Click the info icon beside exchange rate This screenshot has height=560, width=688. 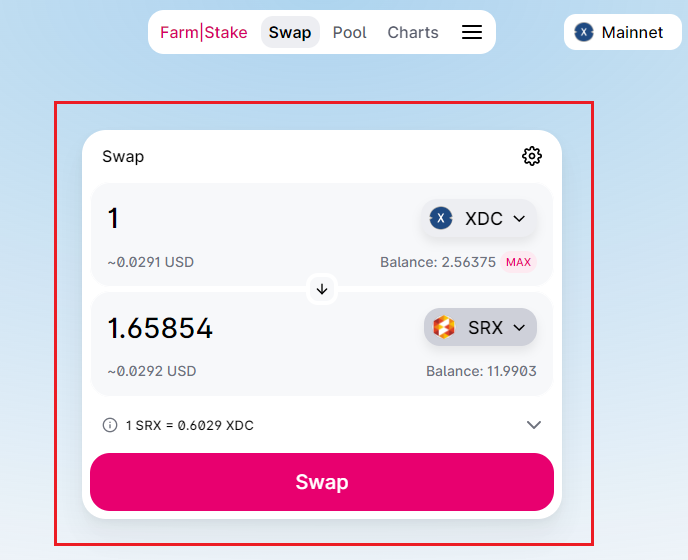tap(110, 425)
